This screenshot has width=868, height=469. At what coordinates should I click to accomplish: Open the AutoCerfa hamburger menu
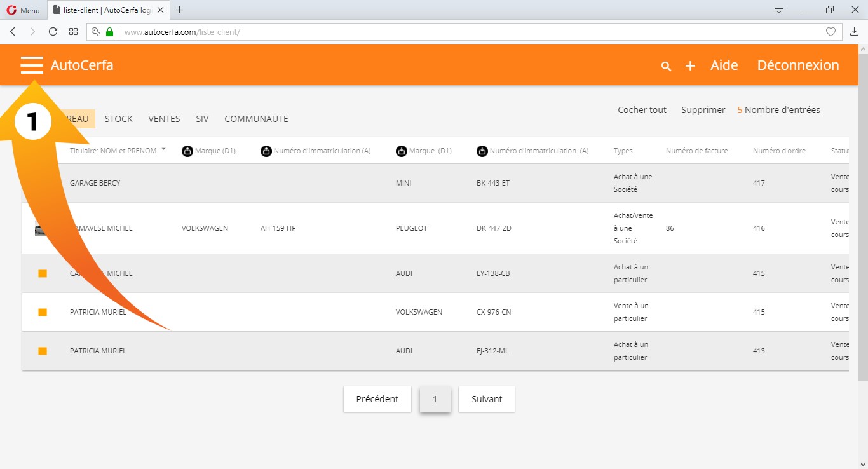pyautogui.click(x=32, y=65)
